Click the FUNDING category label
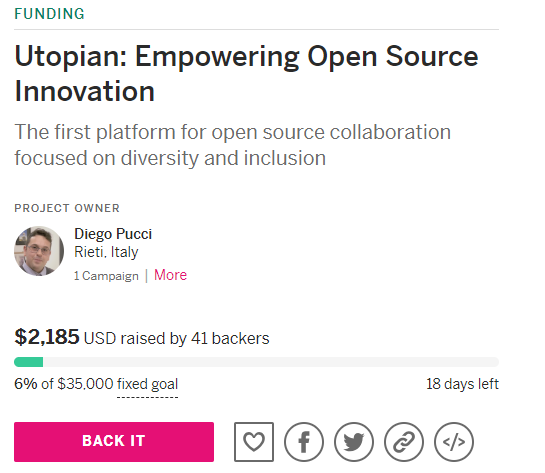Screen dimensions: 545x473 pyautogui.click(x=49, y=14)
